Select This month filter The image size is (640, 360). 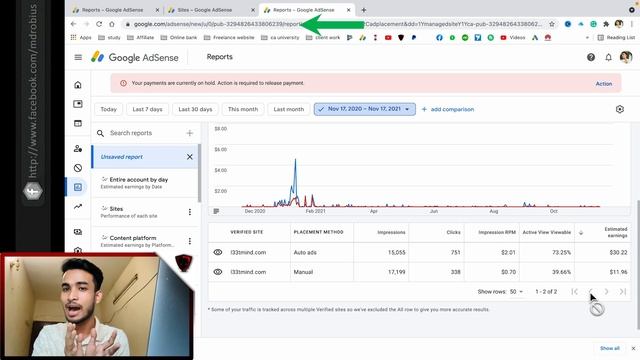pos(243,109)
